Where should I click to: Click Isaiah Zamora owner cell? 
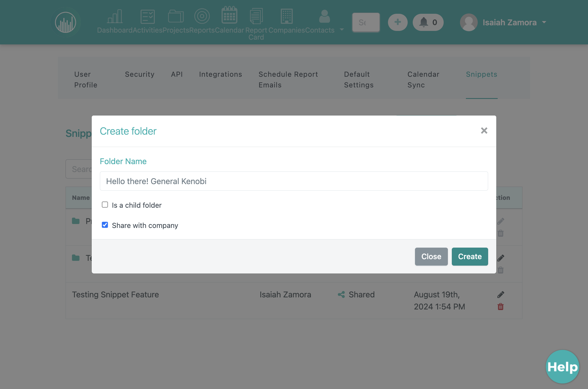(285, 295)
